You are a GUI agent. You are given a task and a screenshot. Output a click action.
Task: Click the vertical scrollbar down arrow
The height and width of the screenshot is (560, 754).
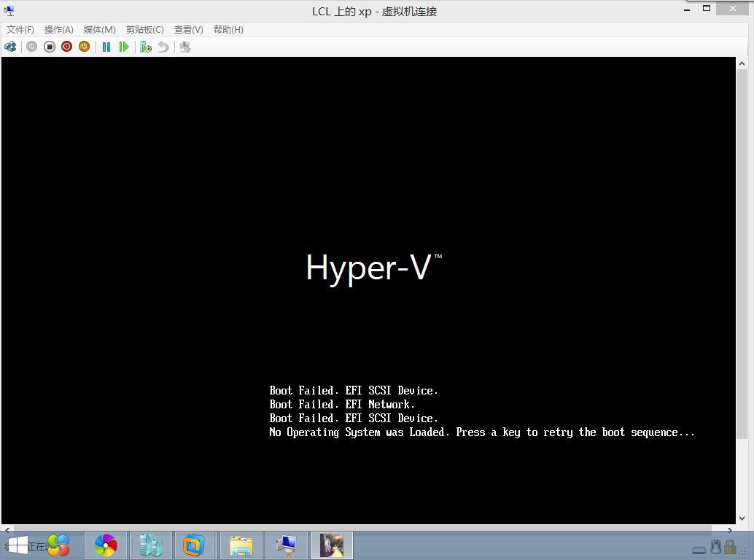[x=742, y=518]
